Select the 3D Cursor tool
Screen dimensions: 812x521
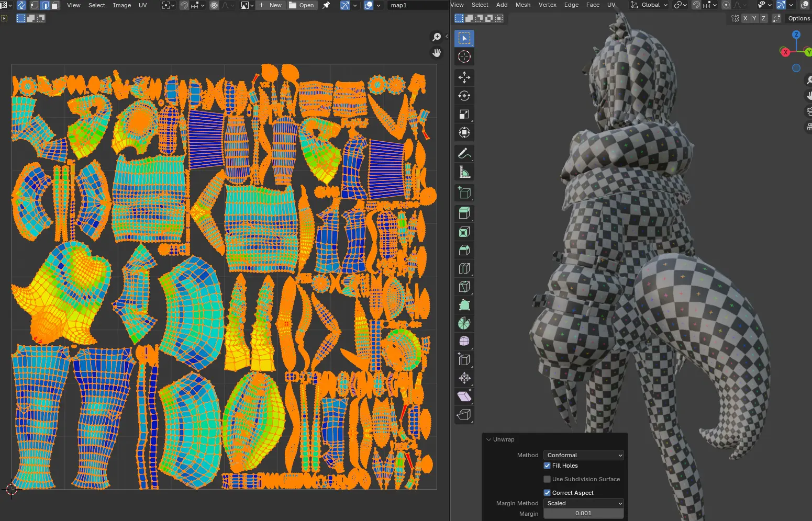(x=464, y=56)
